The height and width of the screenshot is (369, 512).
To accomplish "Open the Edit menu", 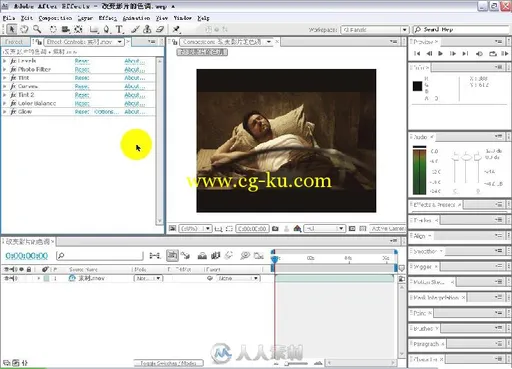I will (x=27, y=18).
